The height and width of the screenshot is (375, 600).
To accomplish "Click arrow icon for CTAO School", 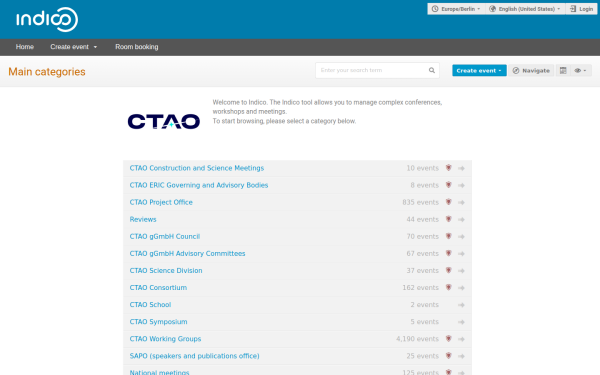I will 461,305.
